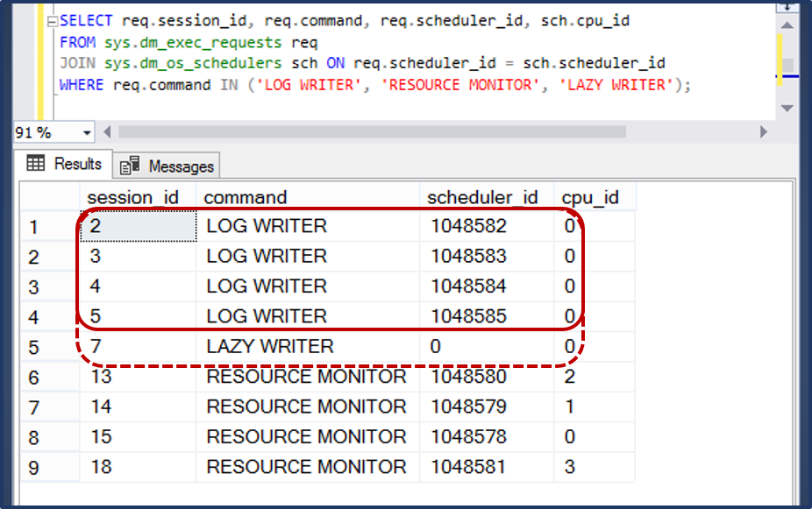Click the cpu_id column header
This screenshot has height=509, width=812.
(588, 197)
